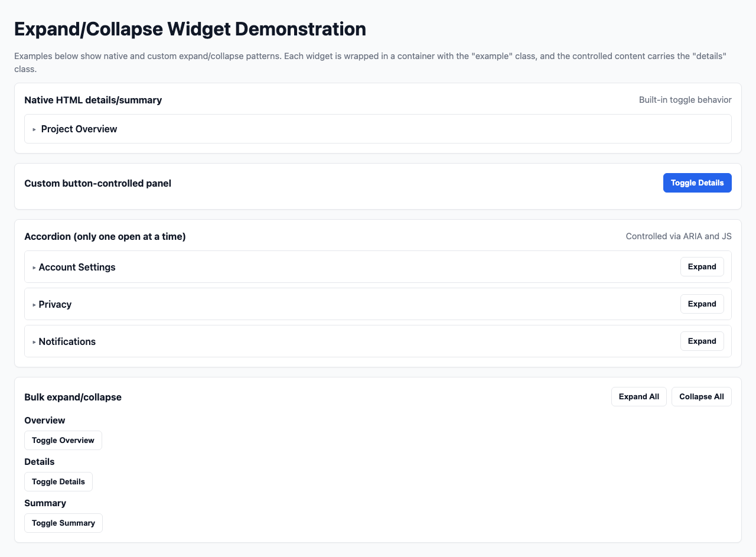The width and height of the screenshot is (756, 557).
Task: Click the Privacy disclosure triangle
Action: pyautogui.click(x=34, y=304)
